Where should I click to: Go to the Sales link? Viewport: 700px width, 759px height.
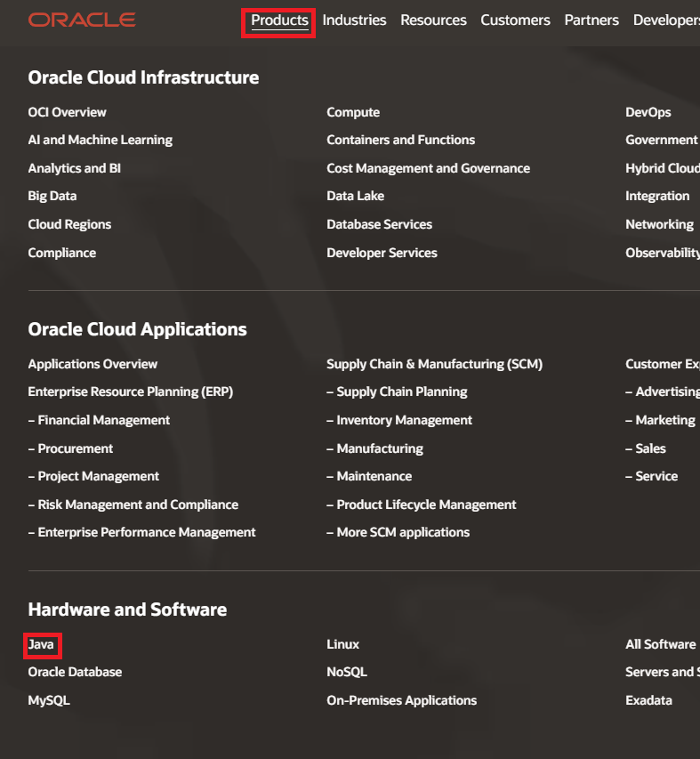[646, 448]
